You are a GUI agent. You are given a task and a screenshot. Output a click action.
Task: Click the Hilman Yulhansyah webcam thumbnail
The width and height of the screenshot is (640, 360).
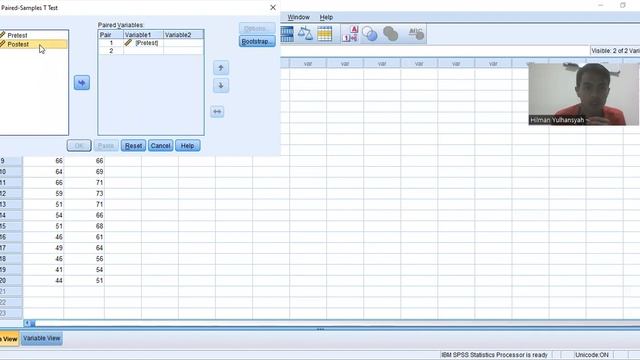tap(583, 94)
